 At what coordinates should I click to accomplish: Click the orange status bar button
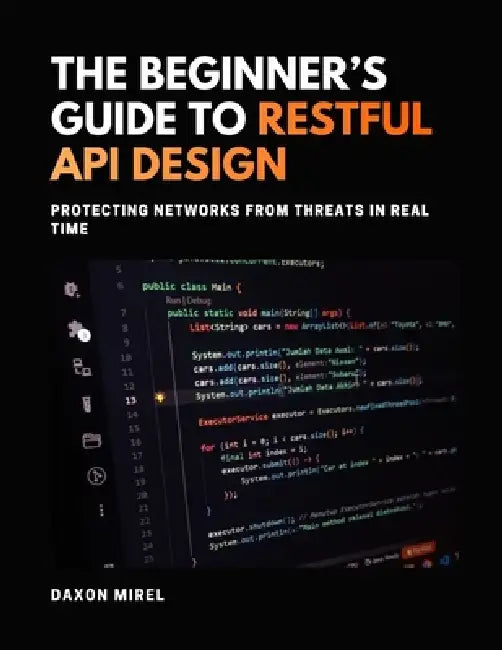point(419,549)
